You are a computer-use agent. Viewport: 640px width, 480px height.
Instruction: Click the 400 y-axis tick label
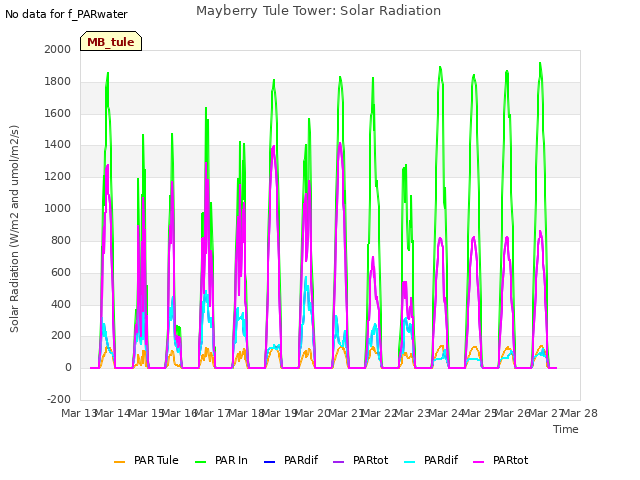61,304
